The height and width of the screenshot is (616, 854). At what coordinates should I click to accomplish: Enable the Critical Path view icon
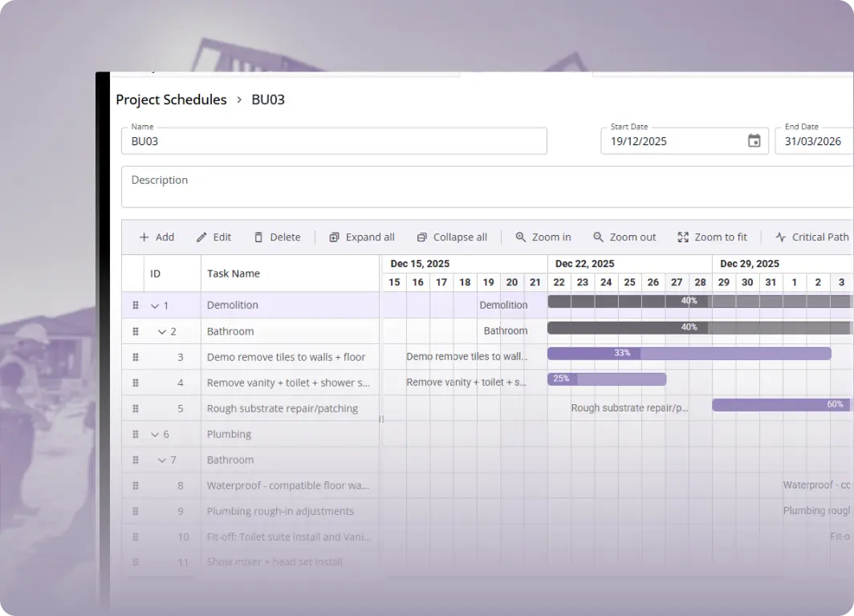coord(780,237)
